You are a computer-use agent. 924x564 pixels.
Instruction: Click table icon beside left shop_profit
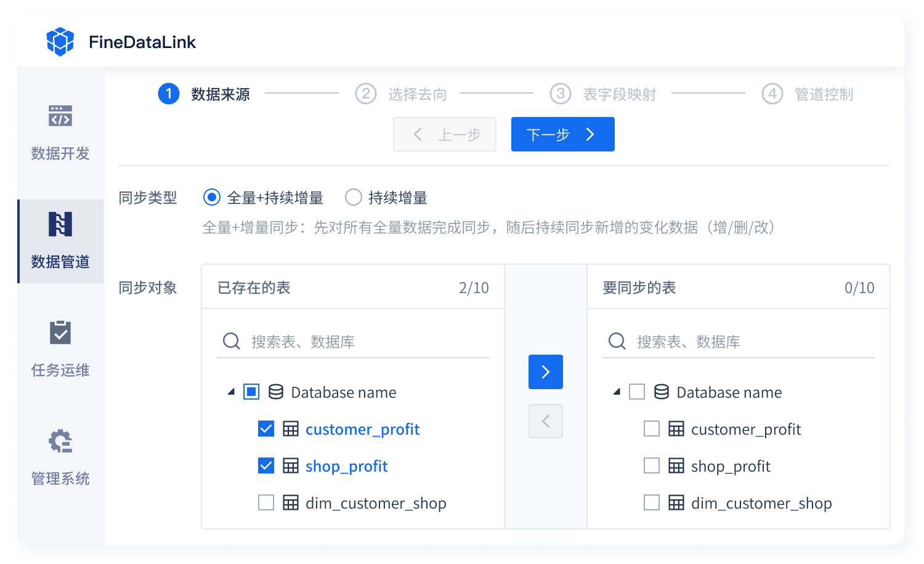[x=291, y=465]
